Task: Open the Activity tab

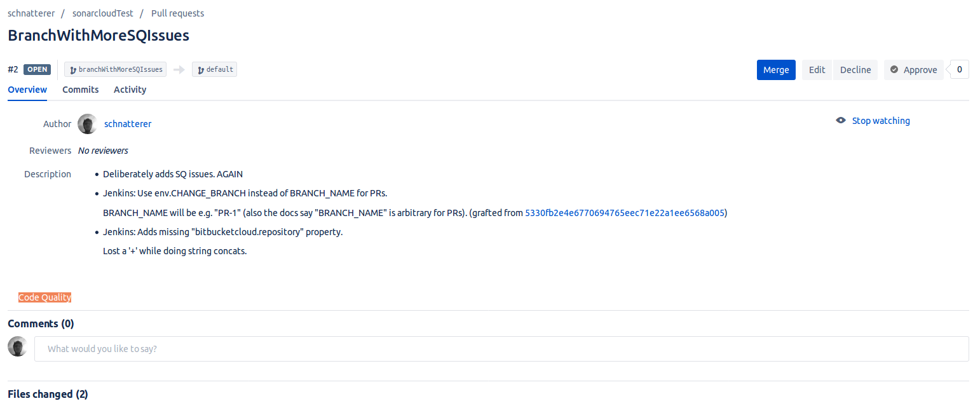Action: (130, 90)
